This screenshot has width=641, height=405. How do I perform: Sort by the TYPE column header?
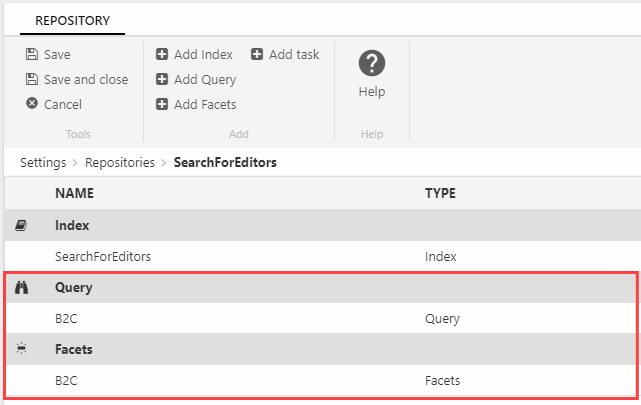tap(441, 194)
